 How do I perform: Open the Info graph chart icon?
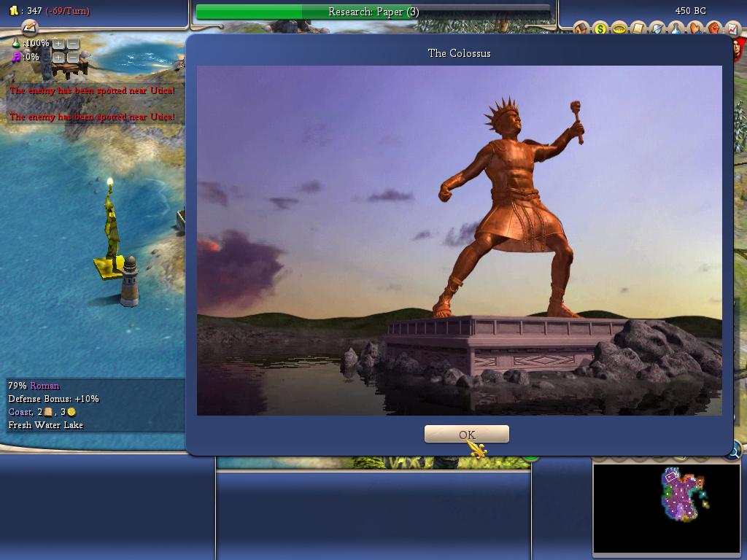click(733, 29)
